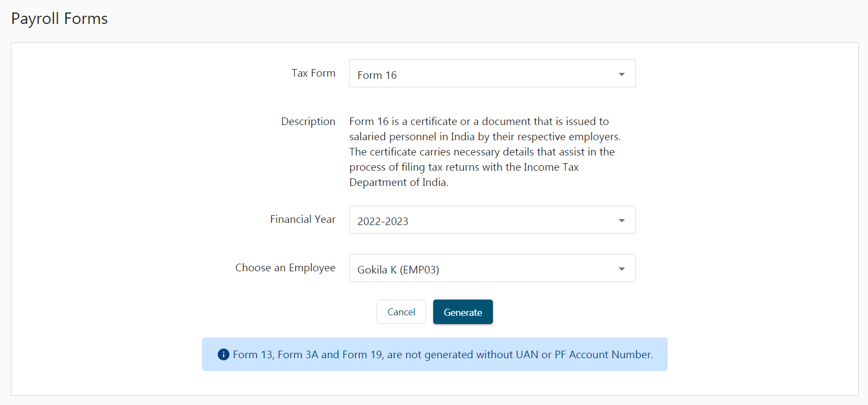This screenshot has width=868, height=405.
Task: Click the Cancel button
Action: click(x=401, y=312)
